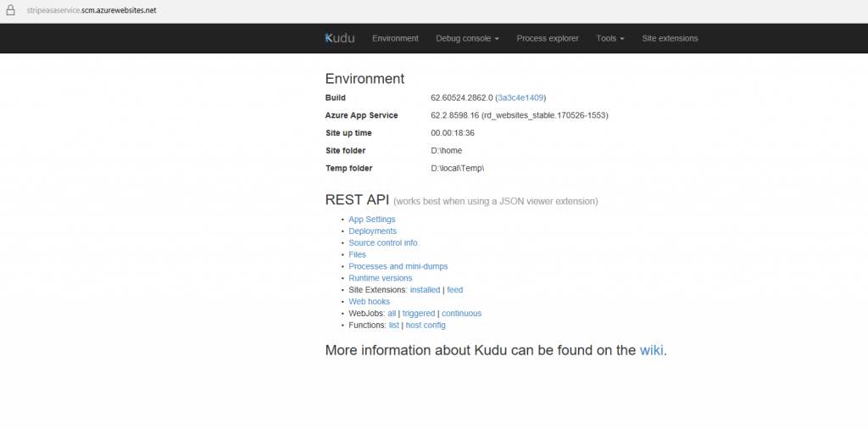This screenshot has height=429, width=868.
Task: Select the site up time value 00.00:18:36
Action: (x=453, y=133)
